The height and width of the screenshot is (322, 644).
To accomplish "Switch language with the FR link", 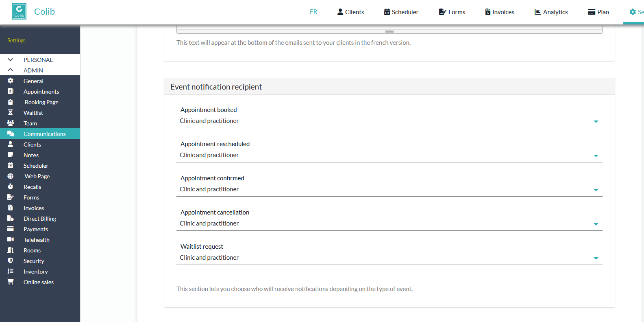I will pyautogui.click(x=313, y=12).
